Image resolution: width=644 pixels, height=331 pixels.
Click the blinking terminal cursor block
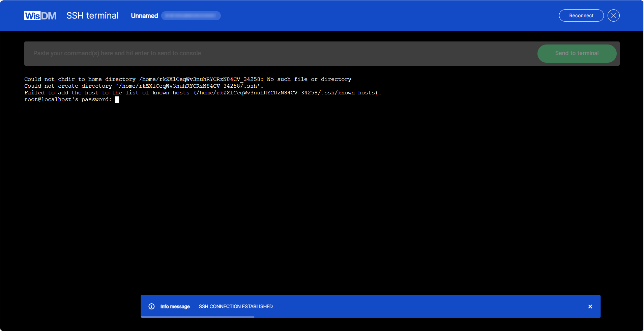(117, 99)
